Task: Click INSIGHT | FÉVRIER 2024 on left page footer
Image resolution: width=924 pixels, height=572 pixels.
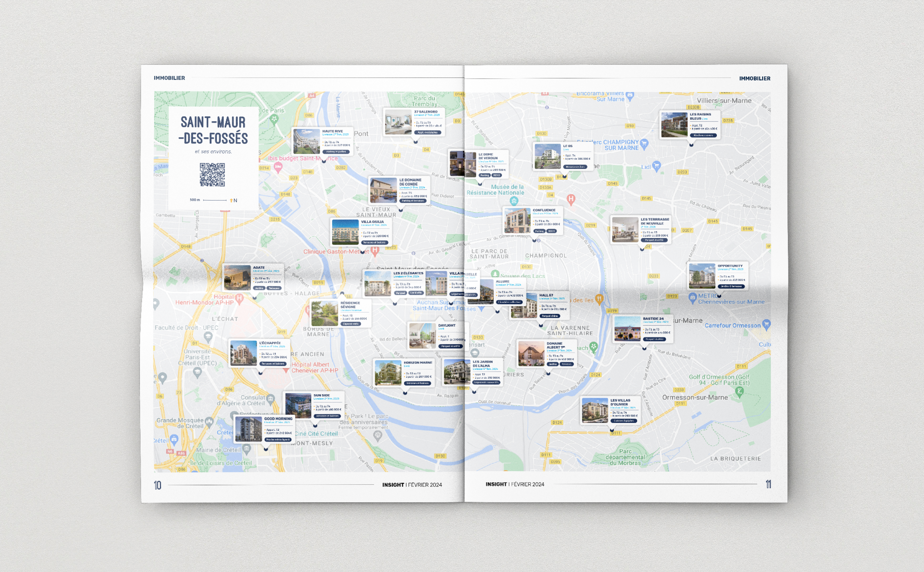Action: click(412, 485)
